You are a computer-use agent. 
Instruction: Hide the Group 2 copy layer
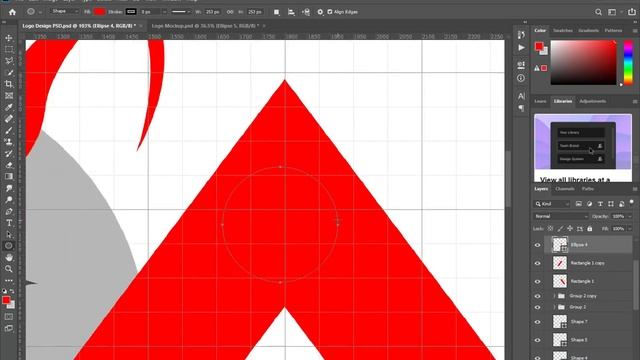click(538, 296)
